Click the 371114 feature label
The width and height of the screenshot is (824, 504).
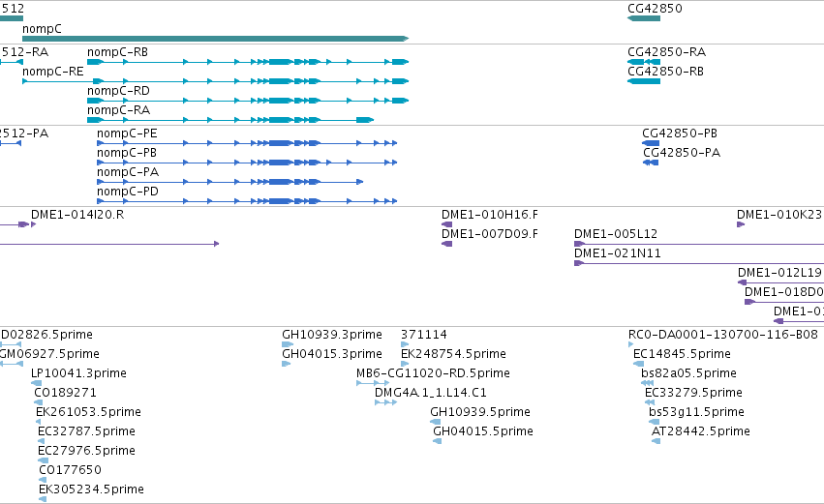tap(423, 335)
